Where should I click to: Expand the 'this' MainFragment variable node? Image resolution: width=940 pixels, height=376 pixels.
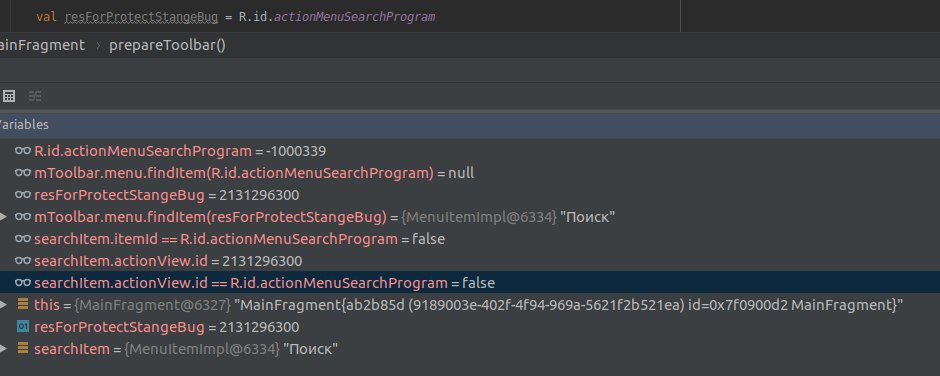pos(4,305)
